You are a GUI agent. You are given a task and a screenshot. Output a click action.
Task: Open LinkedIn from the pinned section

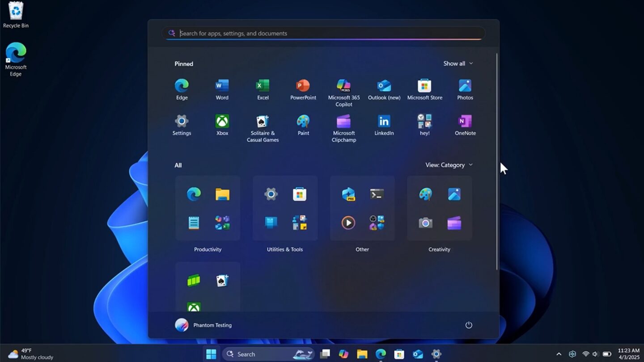point(384,121)
